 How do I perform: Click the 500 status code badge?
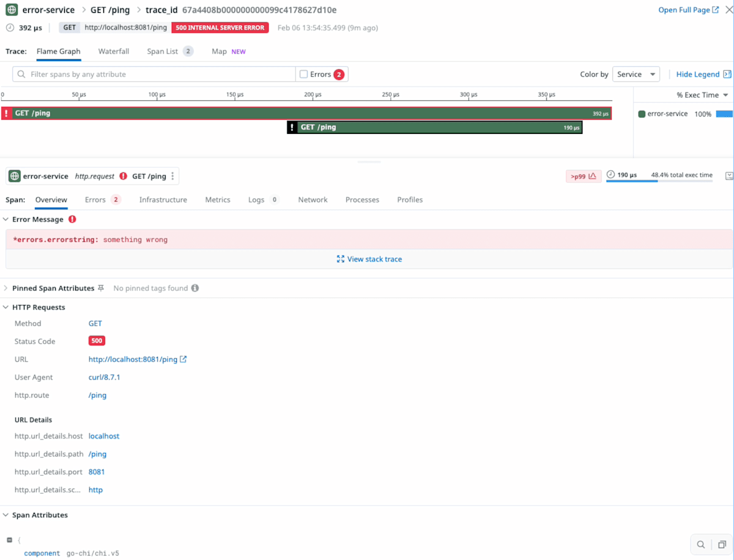tap(97, 341)
